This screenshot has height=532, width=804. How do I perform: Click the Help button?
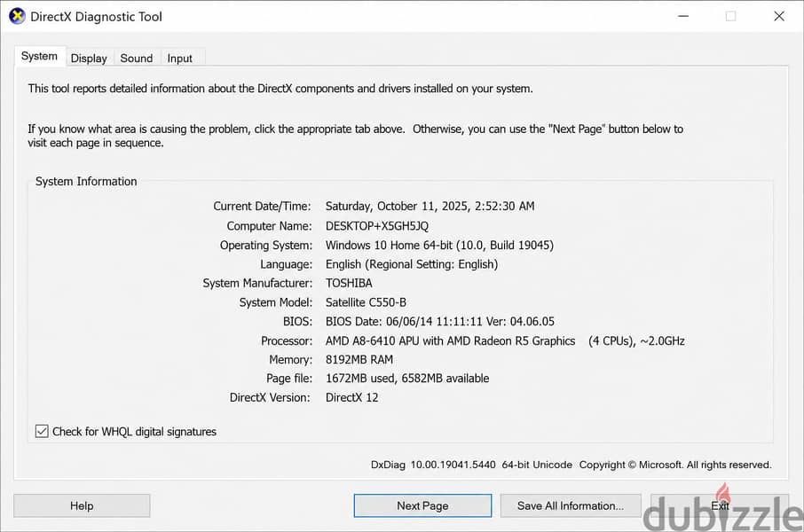pos(82,506)
